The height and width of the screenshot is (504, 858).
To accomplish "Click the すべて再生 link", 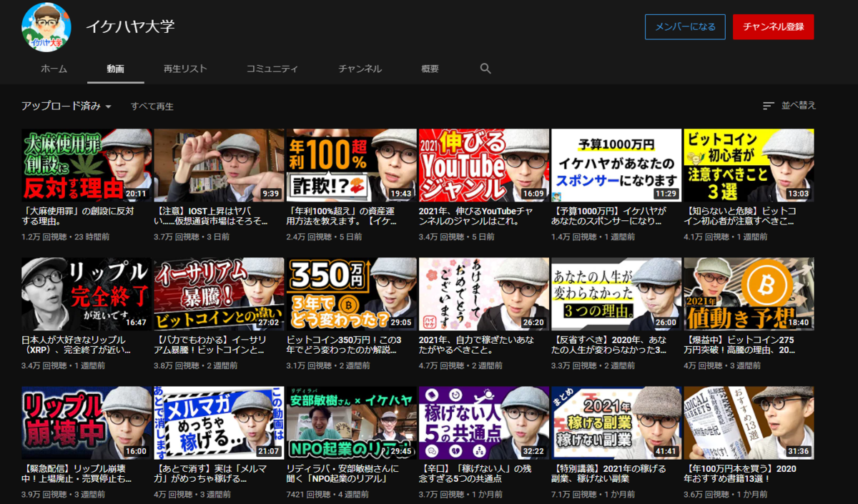I will tap(152, 107).
